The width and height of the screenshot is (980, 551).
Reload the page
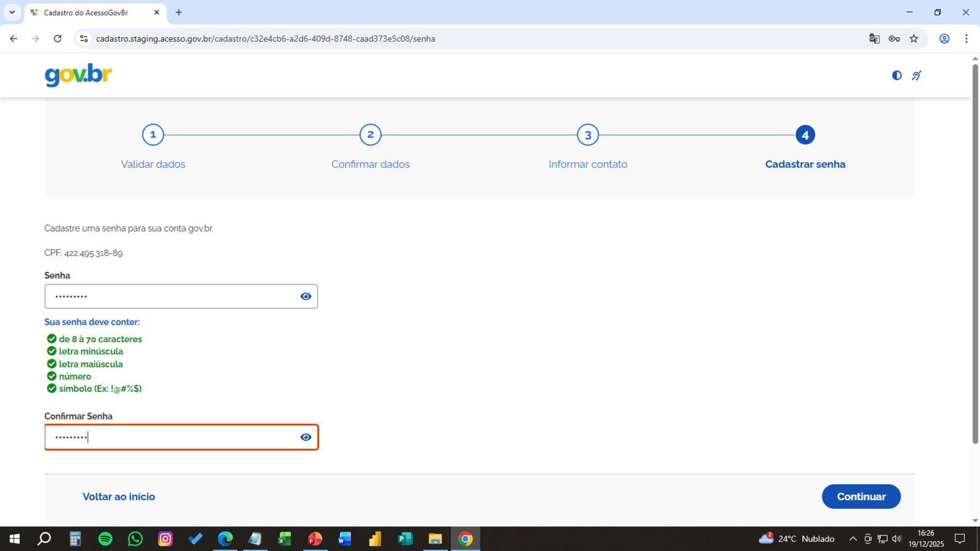(x=58, y=39)
